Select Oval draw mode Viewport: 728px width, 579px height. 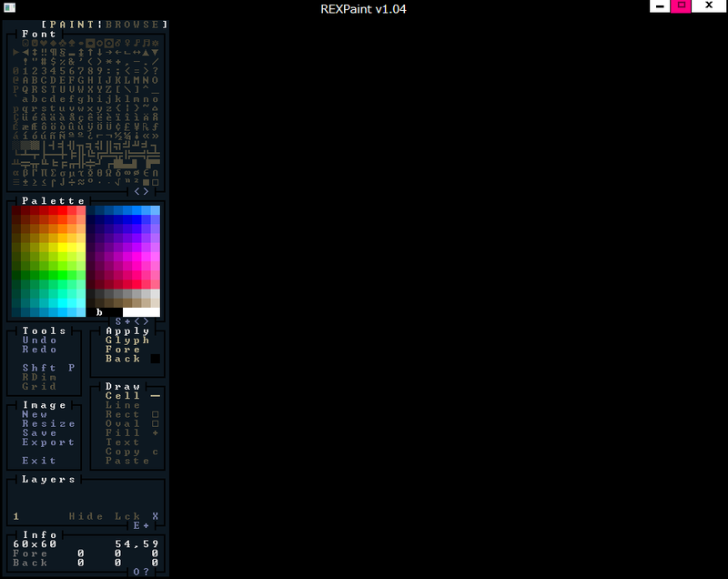click(x=123, y=424)
